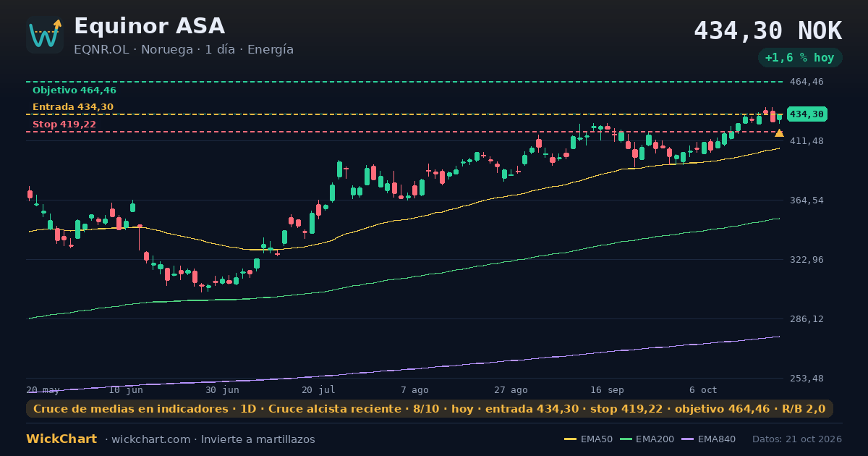
Task: Click the 286,12 axis value
Action: pos(807,318)
